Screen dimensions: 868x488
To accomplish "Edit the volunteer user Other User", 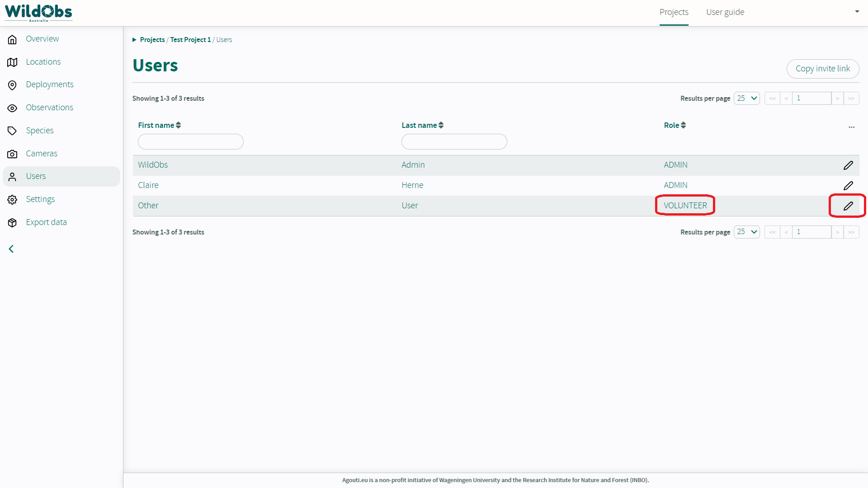I will (x=848, y=206).
